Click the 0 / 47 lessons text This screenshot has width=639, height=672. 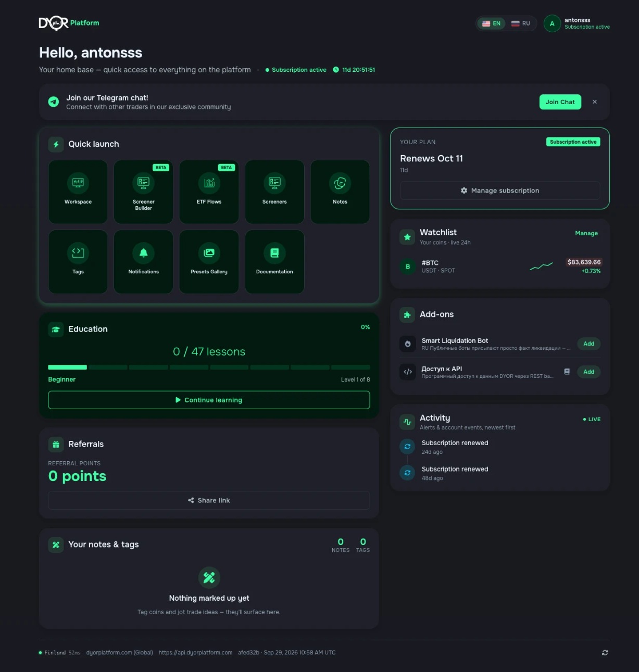tap(209, 352)
